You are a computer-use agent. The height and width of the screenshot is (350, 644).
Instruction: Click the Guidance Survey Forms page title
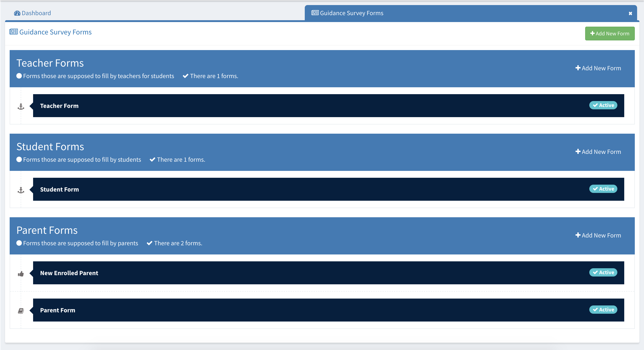pyautogui.click(x=55, y=32)
